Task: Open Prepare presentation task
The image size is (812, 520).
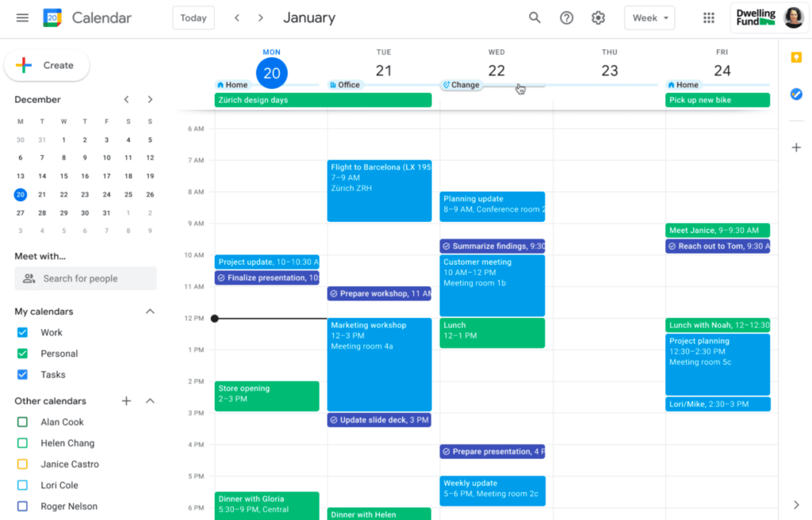Action: point(492,452)
